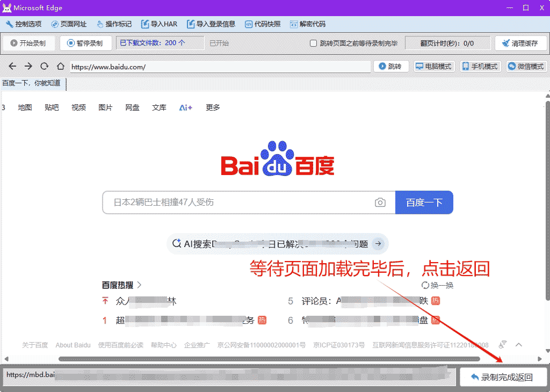Viewport: 550px width, 392px height.
Task: Click the 跳转 button
Action: click(391, 66)
